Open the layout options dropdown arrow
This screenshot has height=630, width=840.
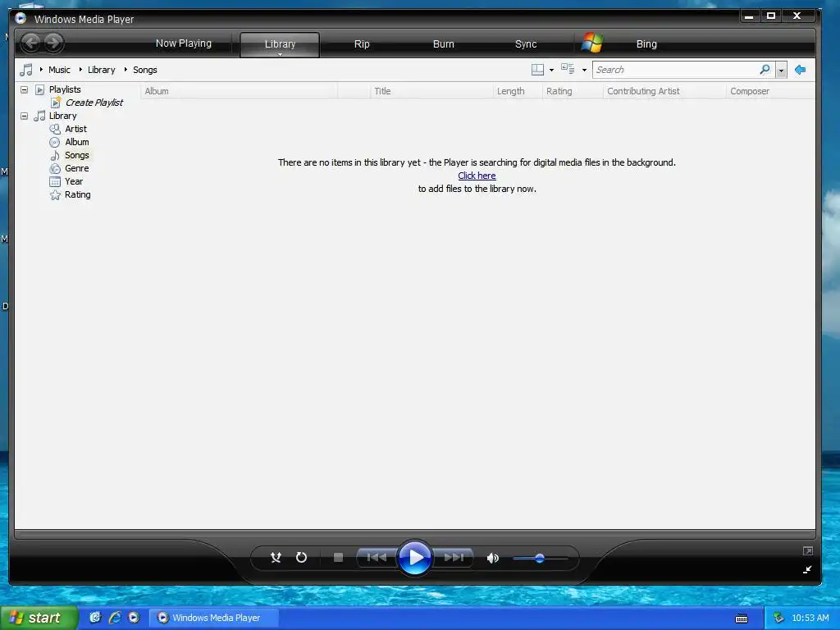click(551, 70)
